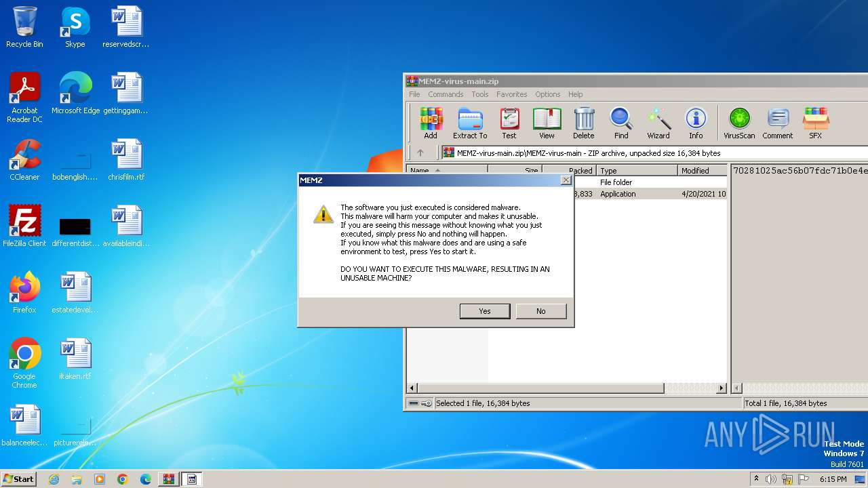Open the CCleaner desktop shortcut

click(24, 160)
